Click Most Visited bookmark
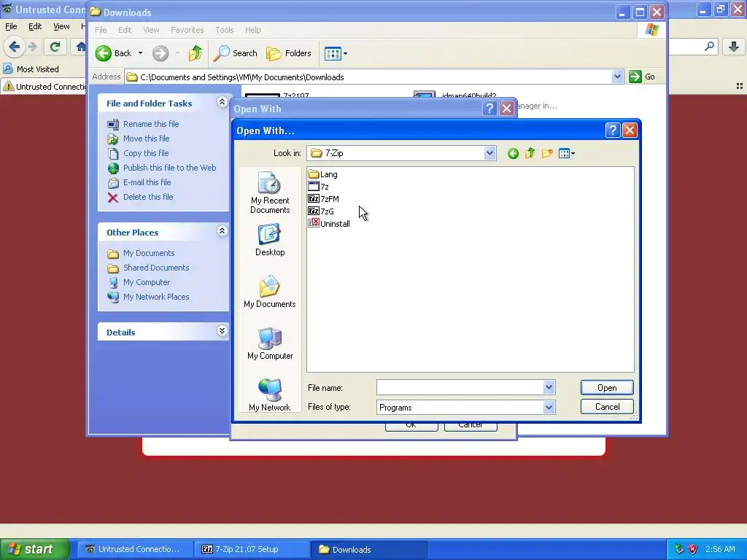The image size is (747, 560). 31,69
